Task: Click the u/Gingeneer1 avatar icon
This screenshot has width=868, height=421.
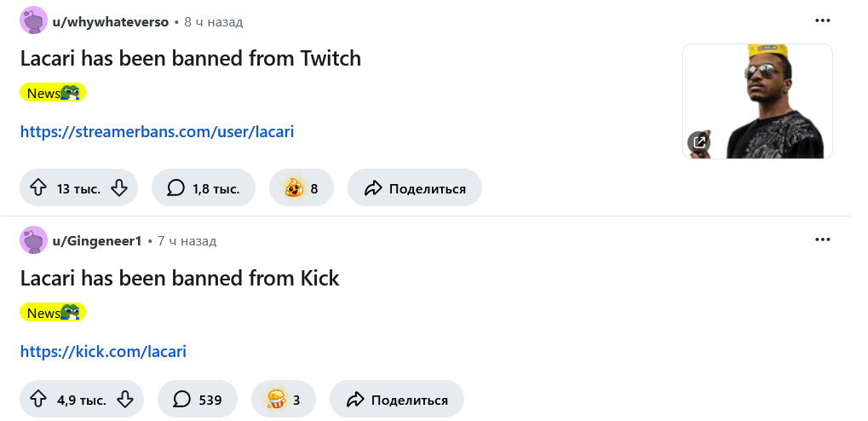Action: (x=33, y=241)
